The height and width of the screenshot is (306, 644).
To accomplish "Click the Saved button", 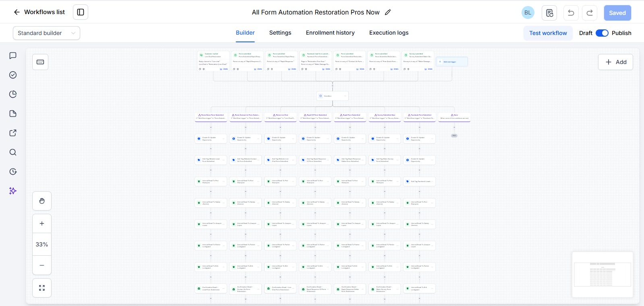I will pos(617,13).
